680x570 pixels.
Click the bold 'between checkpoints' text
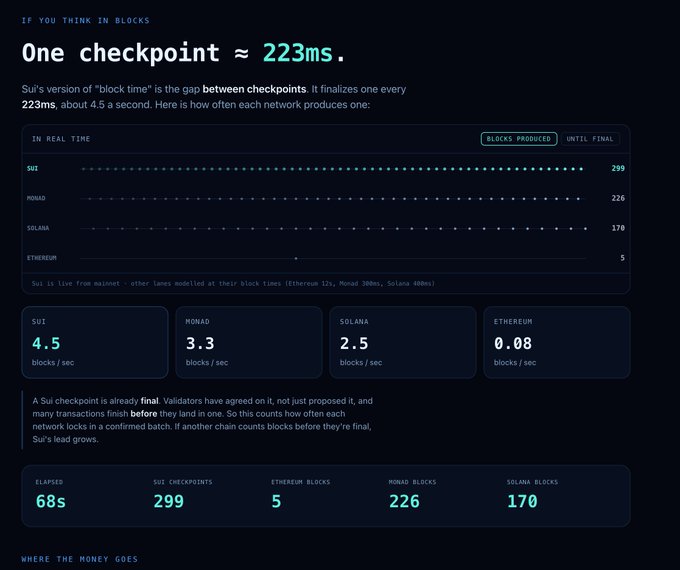pos(254,89)
